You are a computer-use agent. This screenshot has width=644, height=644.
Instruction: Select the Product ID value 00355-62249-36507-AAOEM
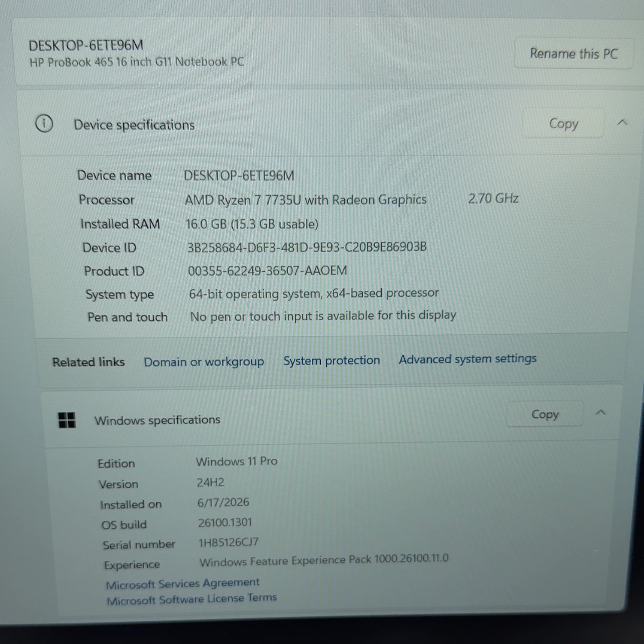click(x=267, y=271)
